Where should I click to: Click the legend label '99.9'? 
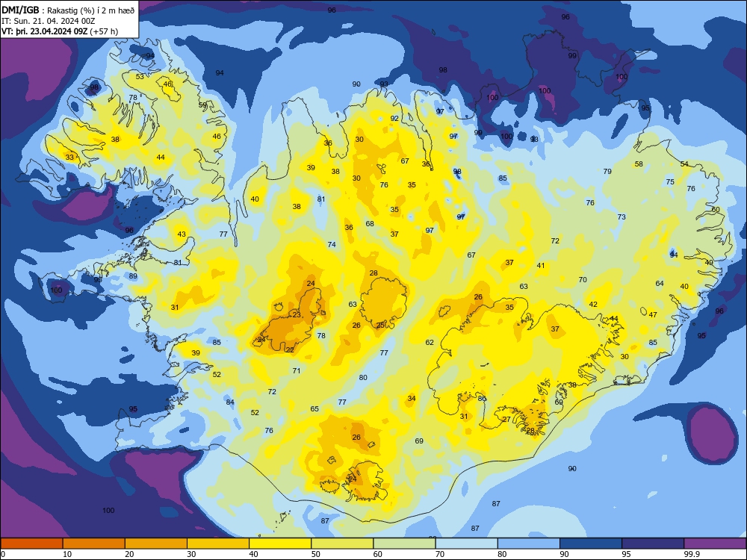692,554
